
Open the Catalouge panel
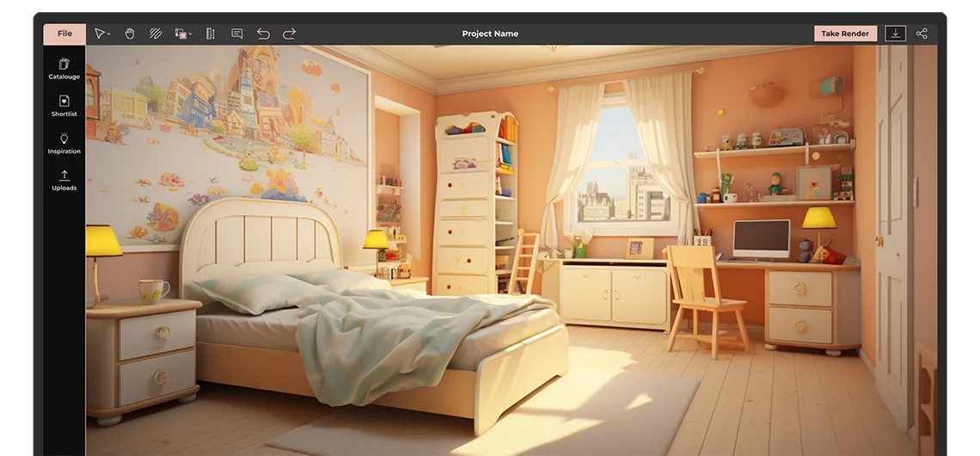[64, 69]
